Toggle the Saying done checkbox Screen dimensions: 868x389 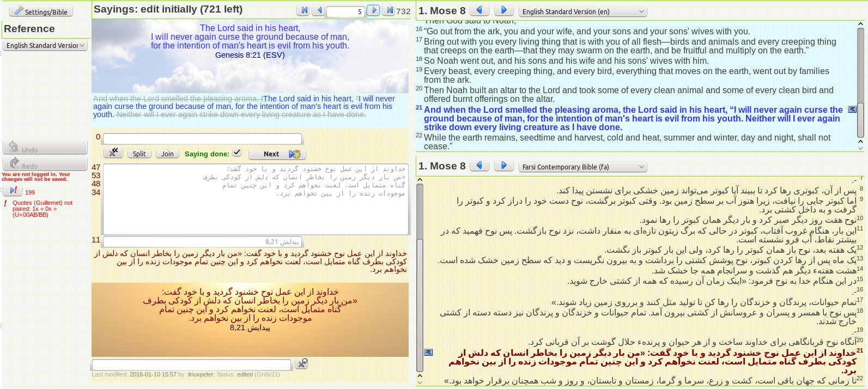click(236, 153)
